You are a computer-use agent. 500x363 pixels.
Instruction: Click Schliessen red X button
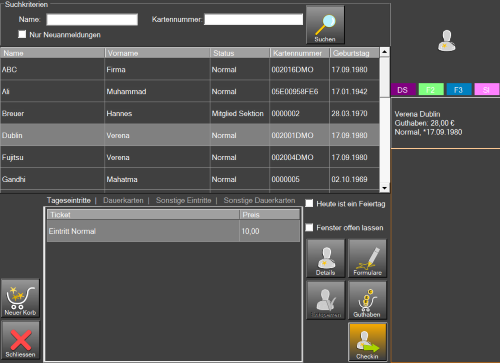(x=20, y=340)
